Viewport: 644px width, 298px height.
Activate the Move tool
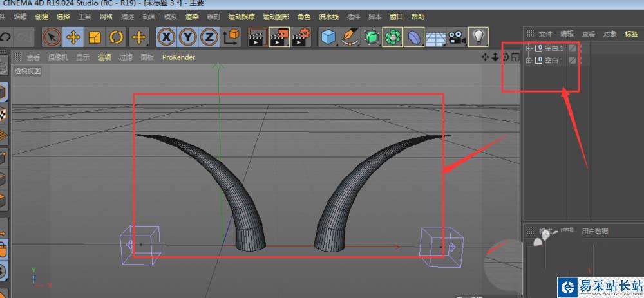pyautogui.click(x=73, y=38)
